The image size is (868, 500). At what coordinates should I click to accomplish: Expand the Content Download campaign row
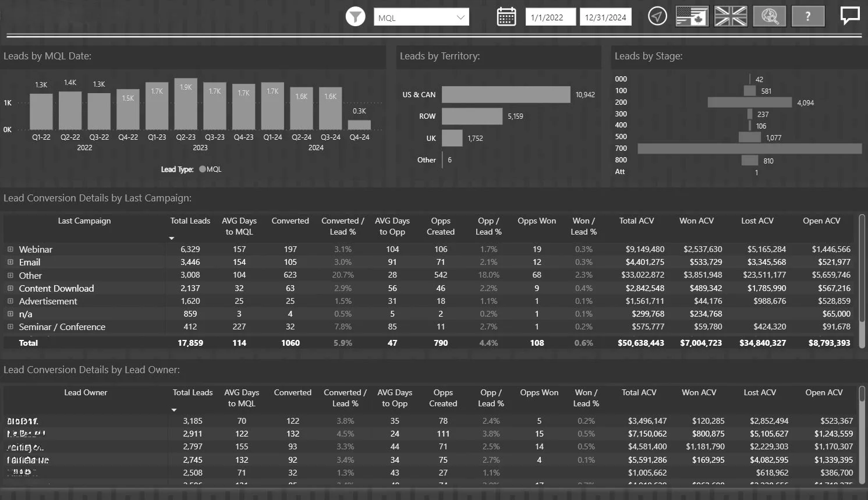pos(10,288)
